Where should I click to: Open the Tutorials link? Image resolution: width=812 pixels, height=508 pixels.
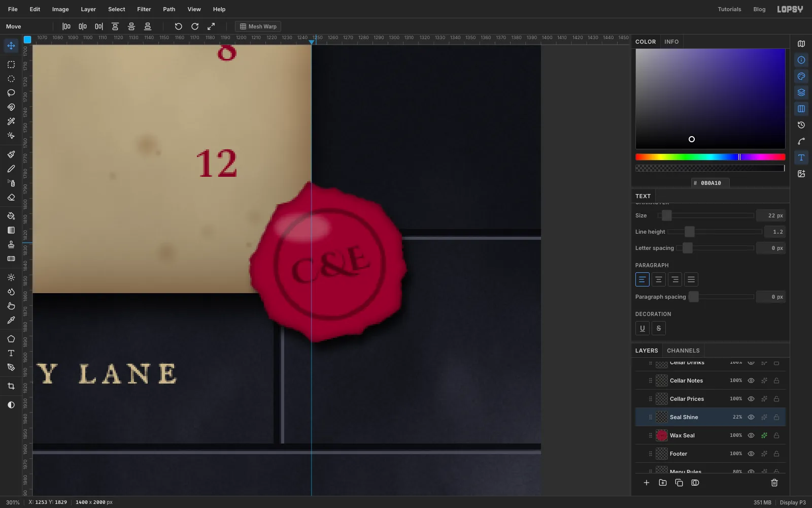729,9
